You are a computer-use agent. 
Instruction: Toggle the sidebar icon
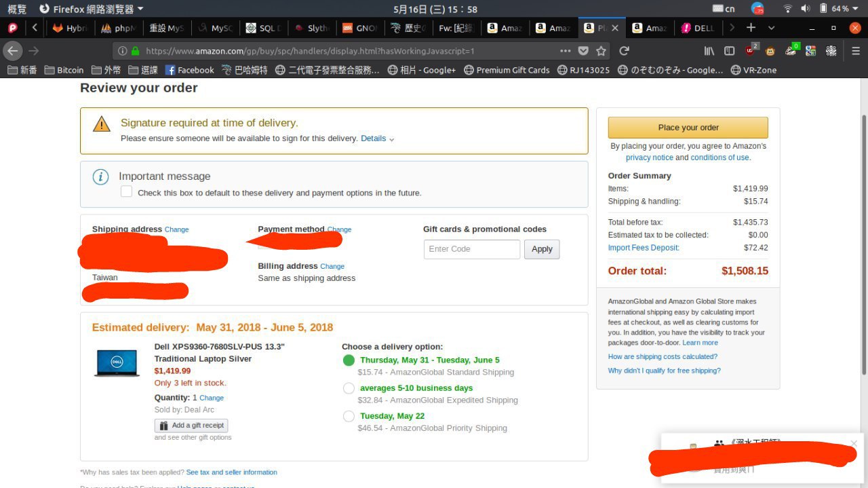[x=730, y=51]
